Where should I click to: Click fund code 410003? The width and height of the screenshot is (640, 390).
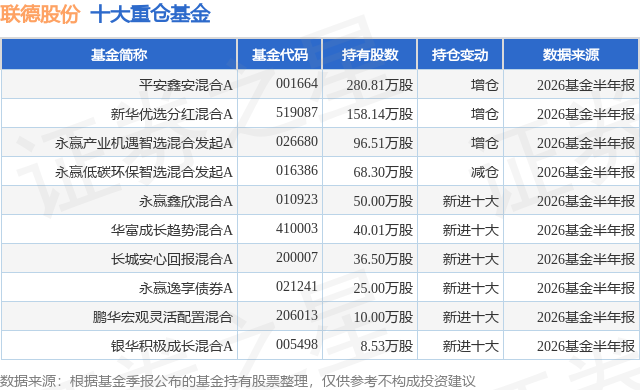tap(297, 228)
